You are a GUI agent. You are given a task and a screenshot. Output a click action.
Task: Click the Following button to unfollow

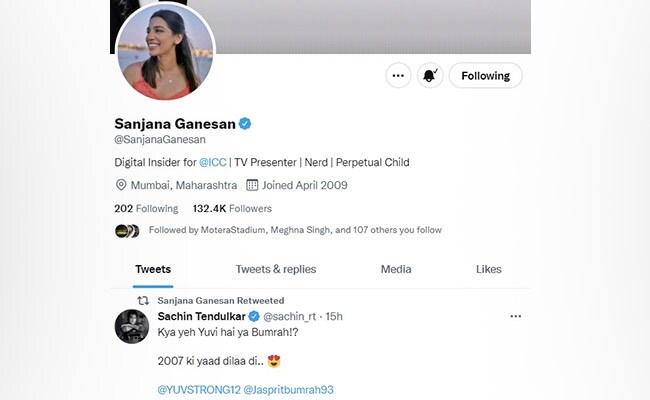[x=485, y=75]
